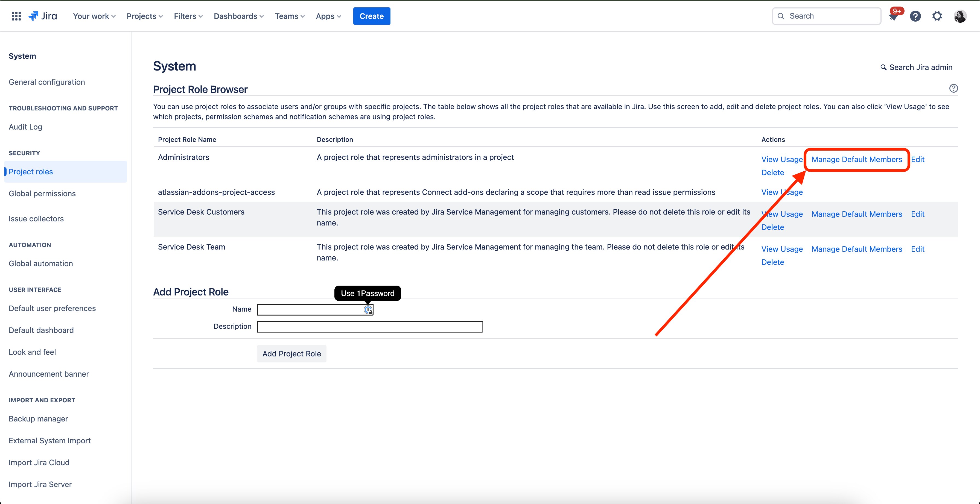
Task: Open the notifications bell icon
Action: coord(893,16)
